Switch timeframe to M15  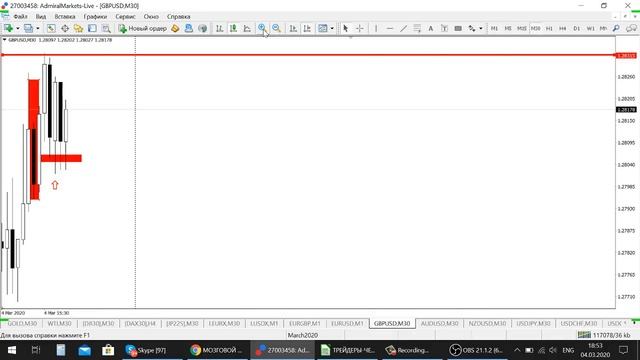tap(522, 28)
